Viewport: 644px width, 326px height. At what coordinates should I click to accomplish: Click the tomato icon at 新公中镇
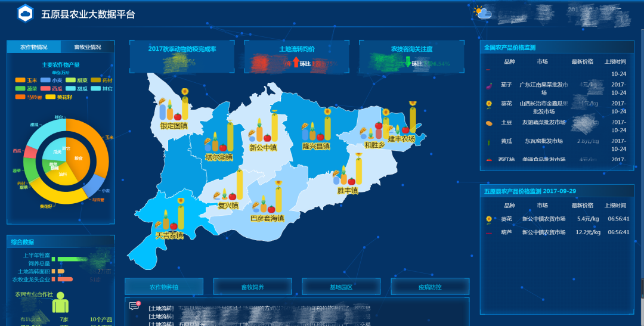267,138
